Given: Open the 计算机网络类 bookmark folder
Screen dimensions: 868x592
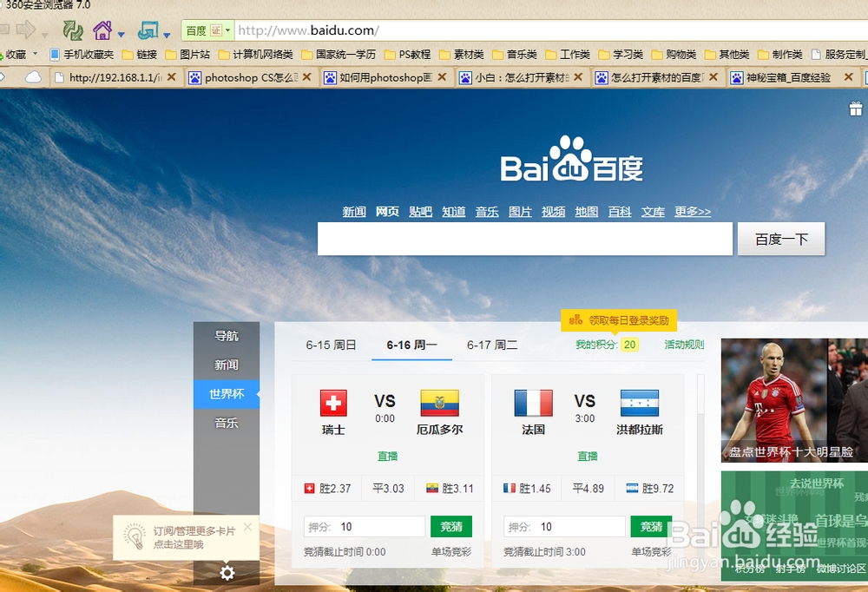Looking at the screenshot, I should click(256, 55).
